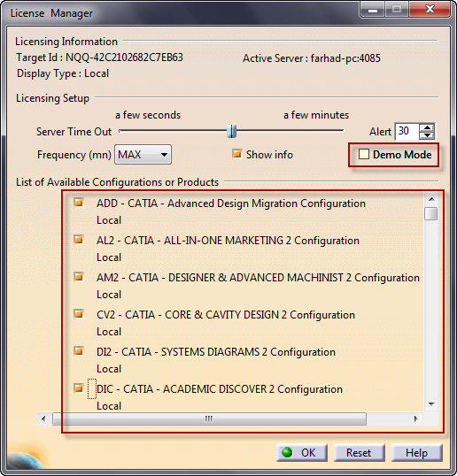This screenshot has height=476, width=457.
Task: Click the list's vertical scrollbar up arrow
Action: (431, 199)
